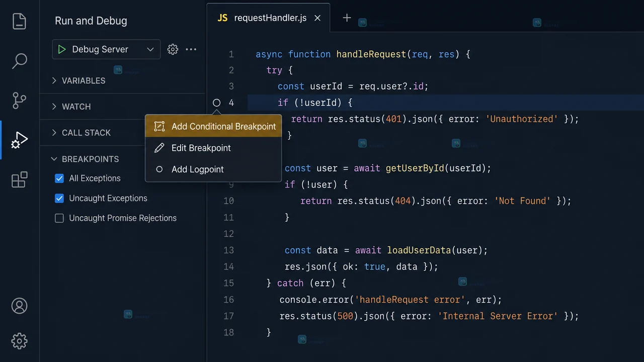The image size is (644, 362).
Task: Switch to the requestHandler.js tab
Action: (268, 18)
